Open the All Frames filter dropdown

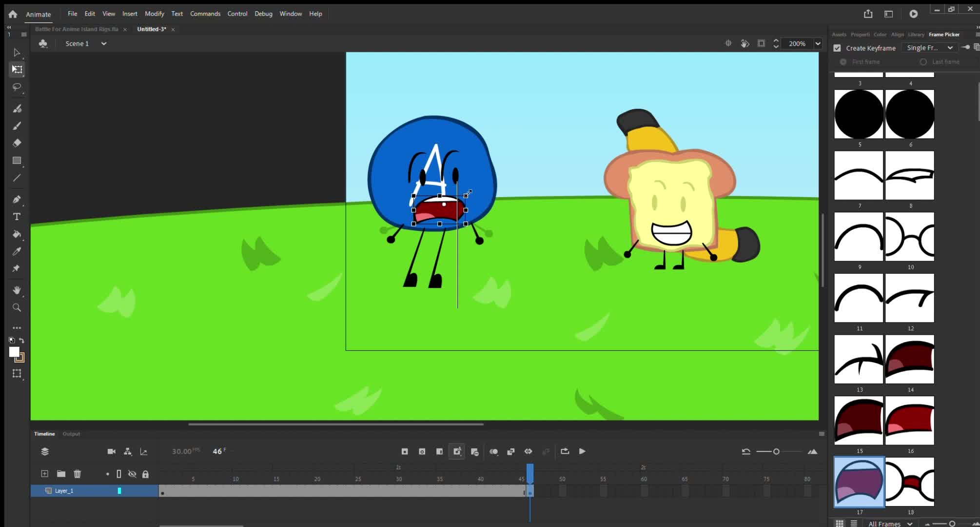tap(890, 523)
